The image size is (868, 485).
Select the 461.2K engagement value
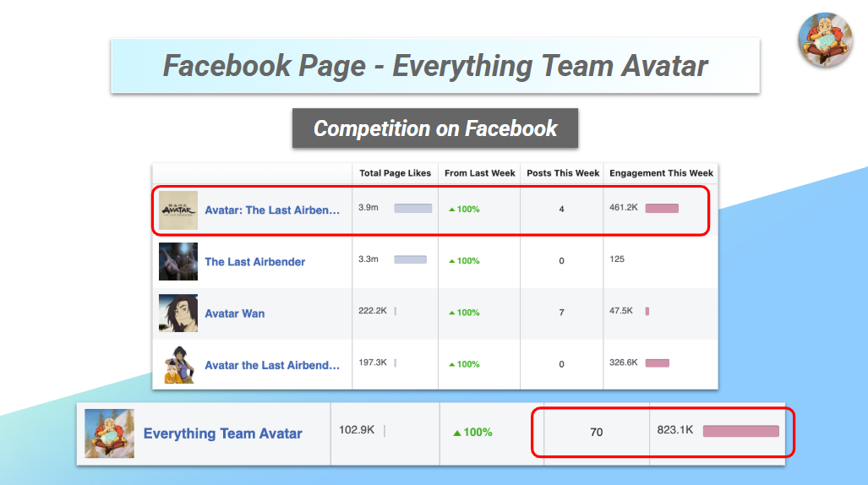(x=624, y=208)
